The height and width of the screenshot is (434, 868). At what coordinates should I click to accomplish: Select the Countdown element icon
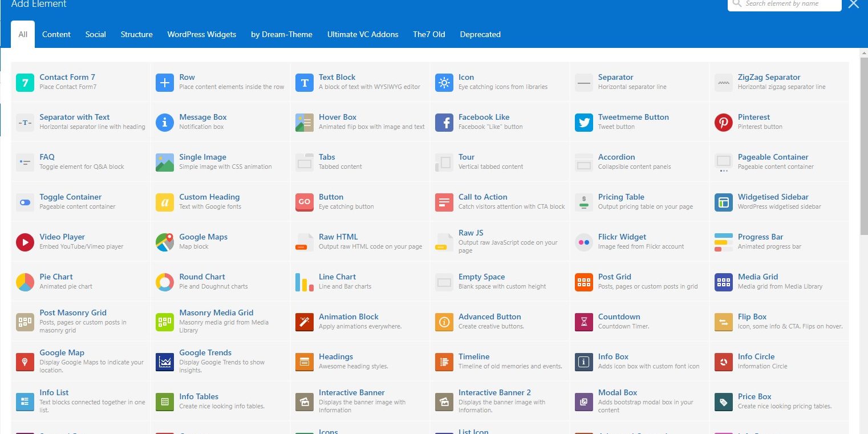tap(583, 321)
